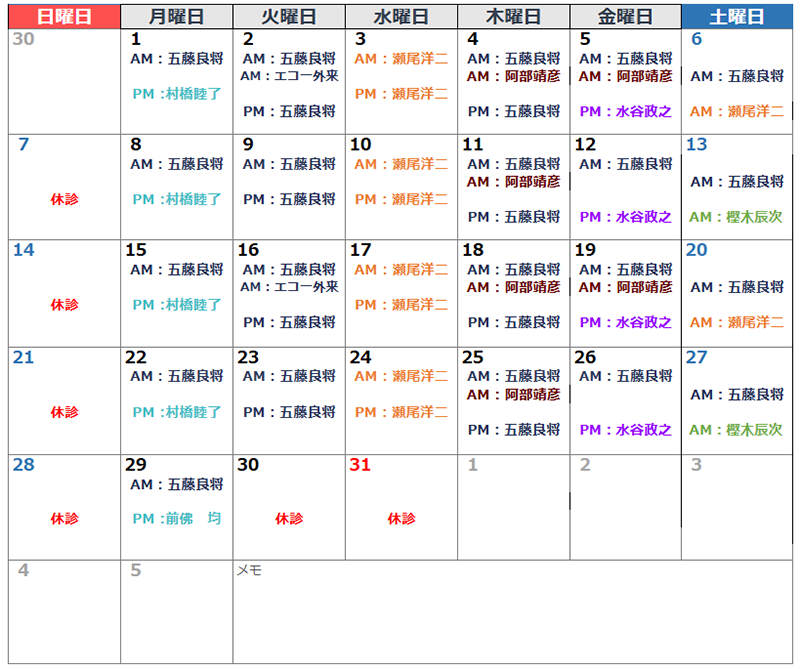Select AM:エコー外来 entry on the 16th
The image size is (800, 669).
290,287
